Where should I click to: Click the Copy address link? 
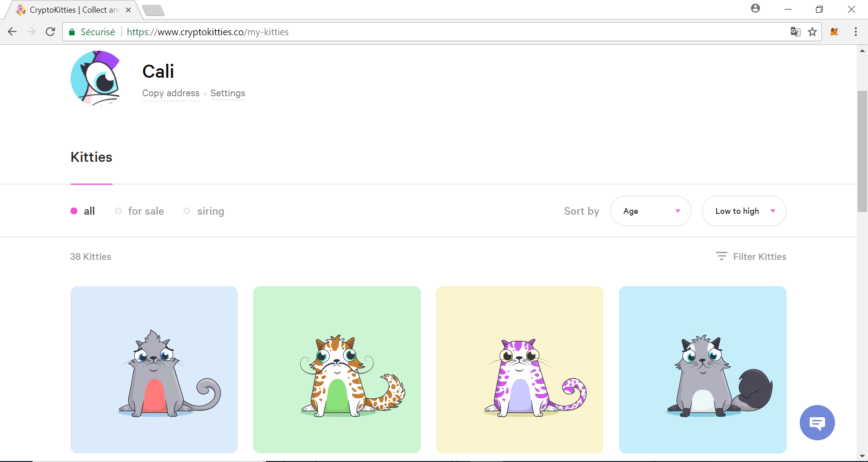tap(171, 93)
